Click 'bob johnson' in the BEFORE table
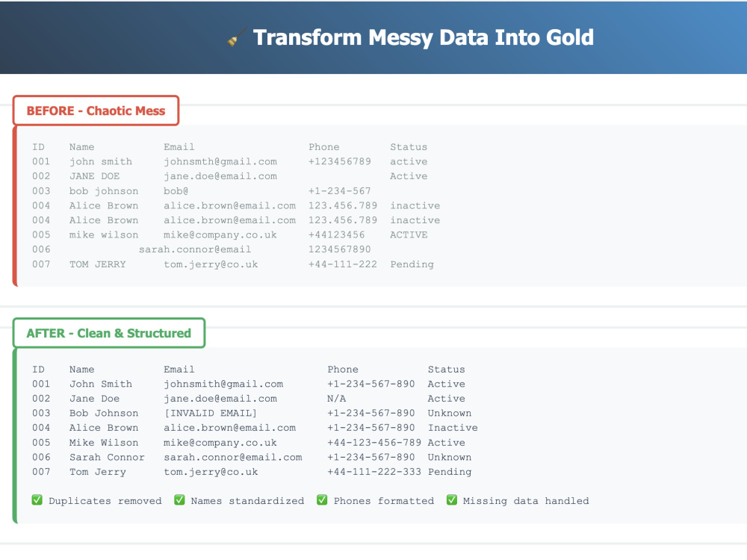 tap(104, 191)
